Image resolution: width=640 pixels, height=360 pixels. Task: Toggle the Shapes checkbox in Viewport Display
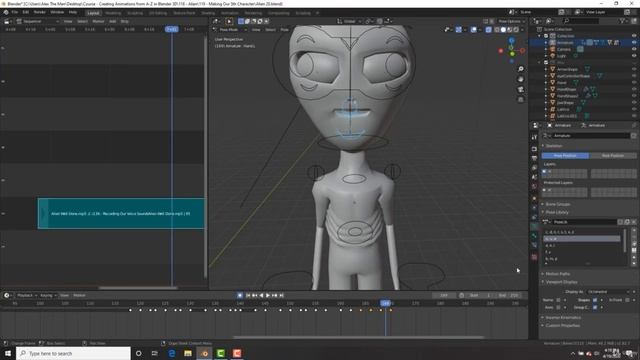(595, 300)
